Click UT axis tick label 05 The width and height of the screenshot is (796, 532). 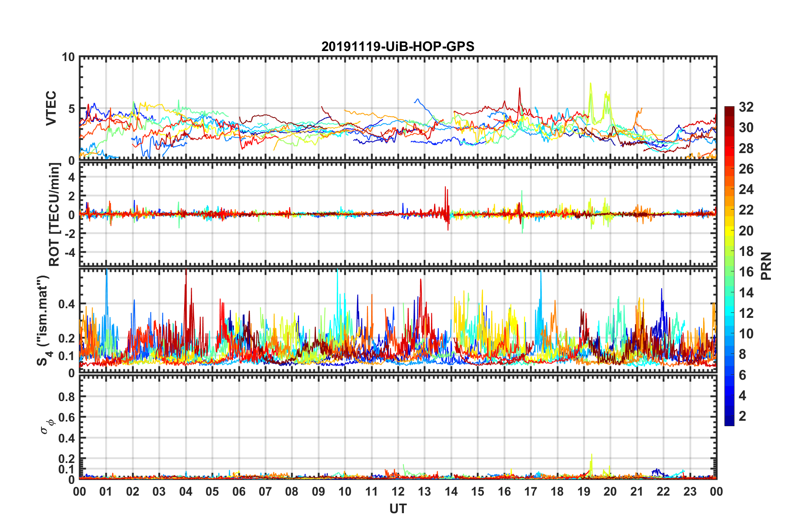[212, 491]
